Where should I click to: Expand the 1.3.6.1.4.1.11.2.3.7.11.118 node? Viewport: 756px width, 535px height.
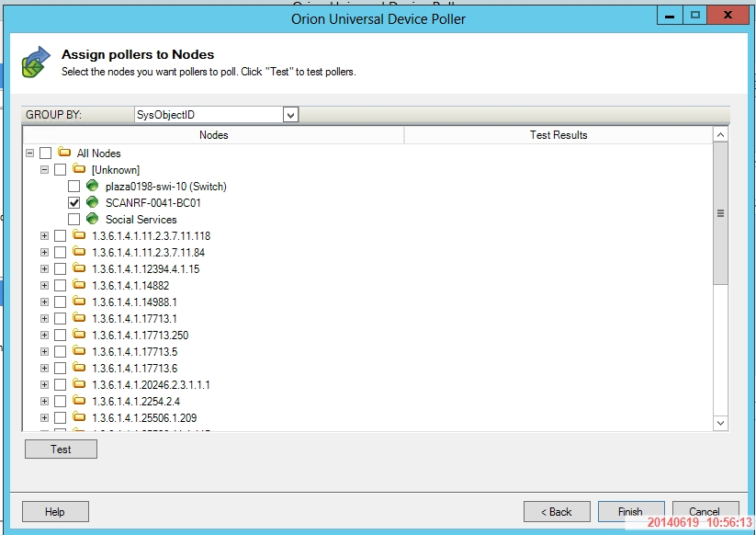pyautogui.click(x=44, y=236)
